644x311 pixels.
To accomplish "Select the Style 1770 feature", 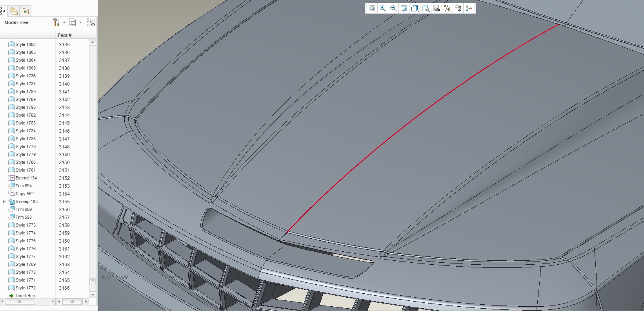I will (x=25, y=272).
